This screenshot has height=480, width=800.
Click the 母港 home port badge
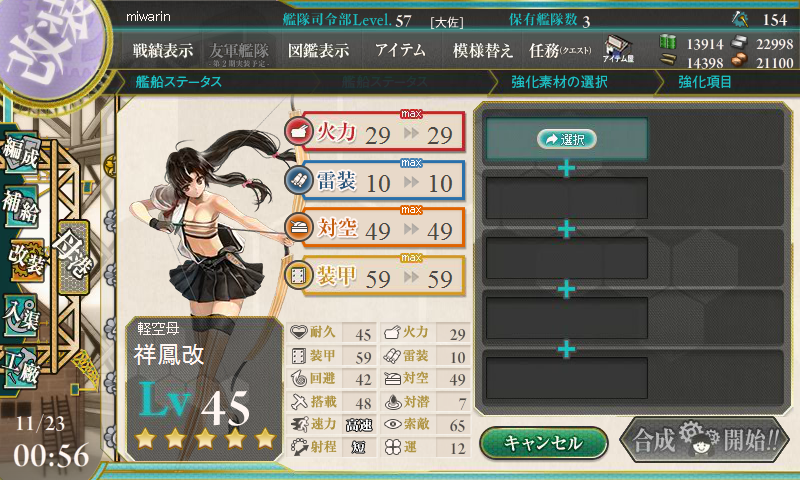74,256
